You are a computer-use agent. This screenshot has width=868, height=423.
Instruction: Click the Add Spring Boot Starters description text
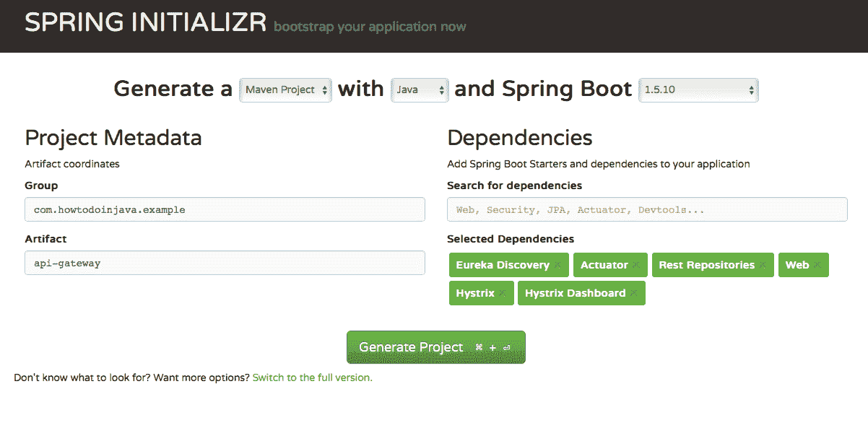(599, 164)
